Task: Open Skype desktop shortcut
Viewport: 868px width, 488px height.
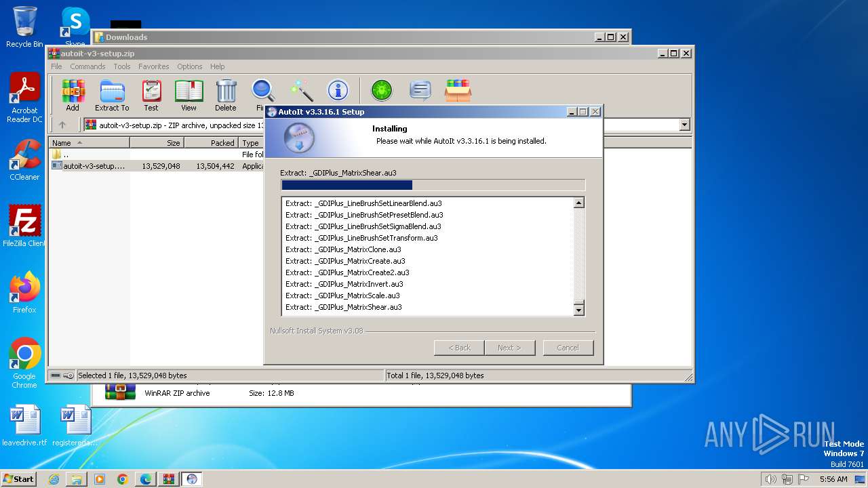Action: (75, 27)
